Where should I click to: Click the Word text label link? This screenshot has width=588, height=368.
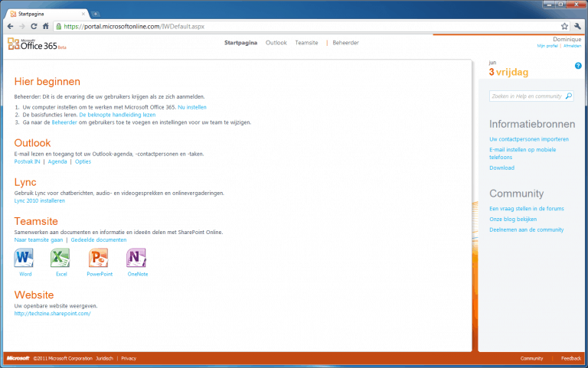25,274
